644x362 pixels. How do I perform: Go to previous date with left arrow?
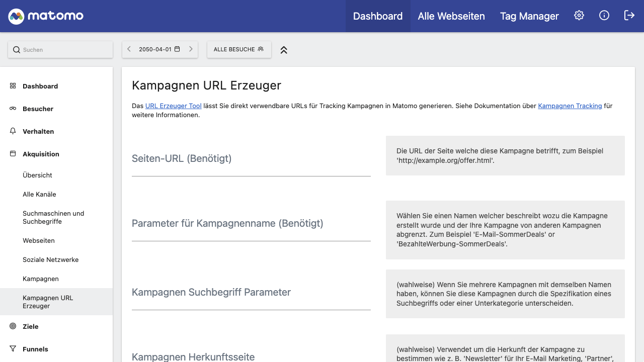click(x=129, y=49)
